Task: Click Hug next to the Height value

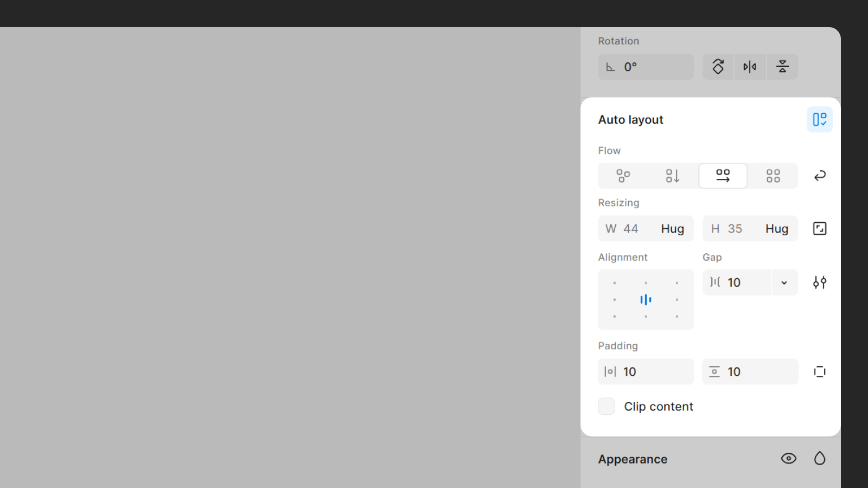Action: coord(776,228)
